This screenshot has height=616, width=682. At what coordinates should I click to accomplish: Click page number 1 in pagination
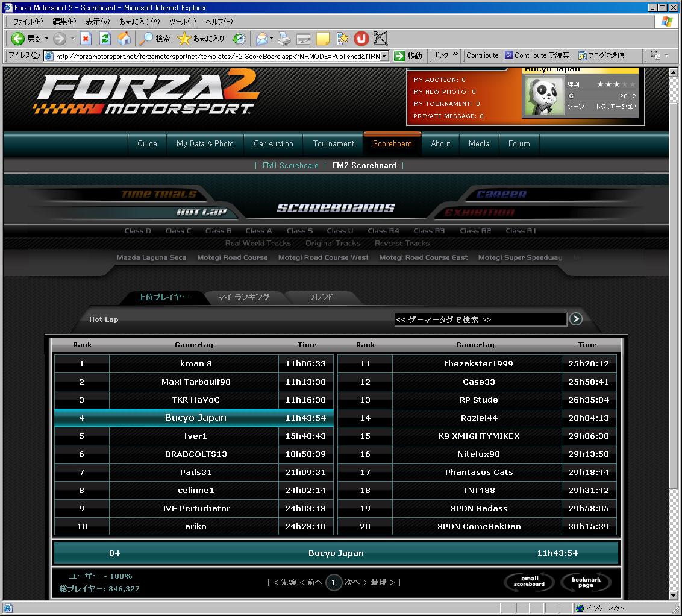334,582
